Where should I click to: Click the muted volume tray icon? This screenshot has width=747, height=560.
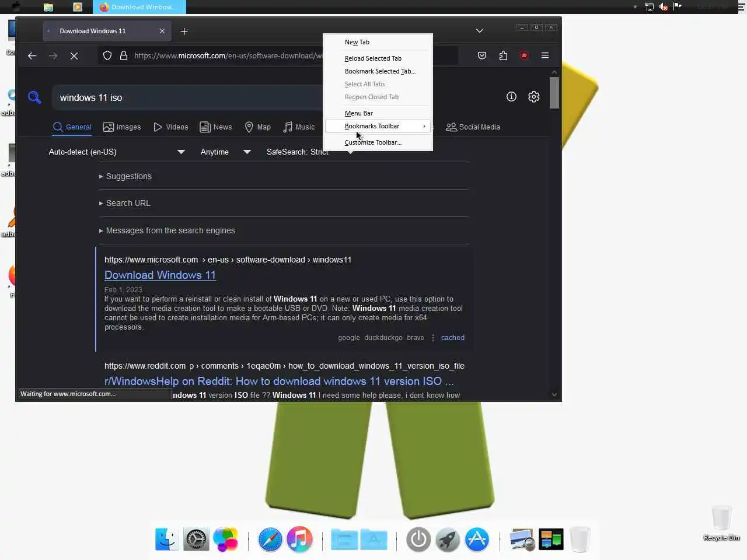click(664, 6)
